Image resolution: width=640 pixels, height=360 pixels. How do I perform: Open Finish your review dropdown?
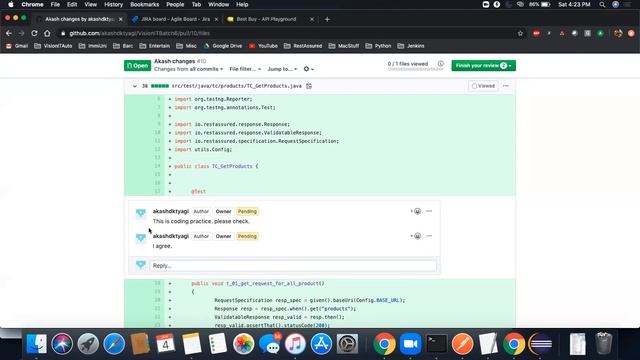tap(483, 65)
